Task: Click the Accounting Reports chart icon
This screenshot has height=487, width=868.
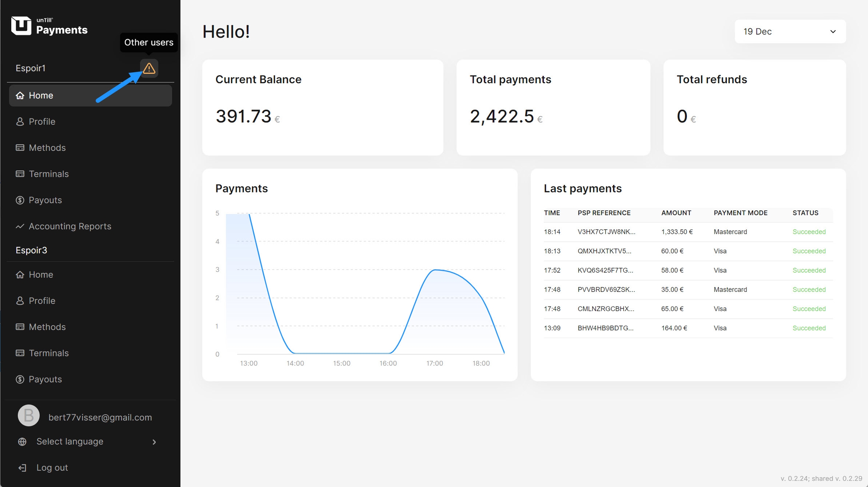Action: pyautogui.click(x=20, y=226)
